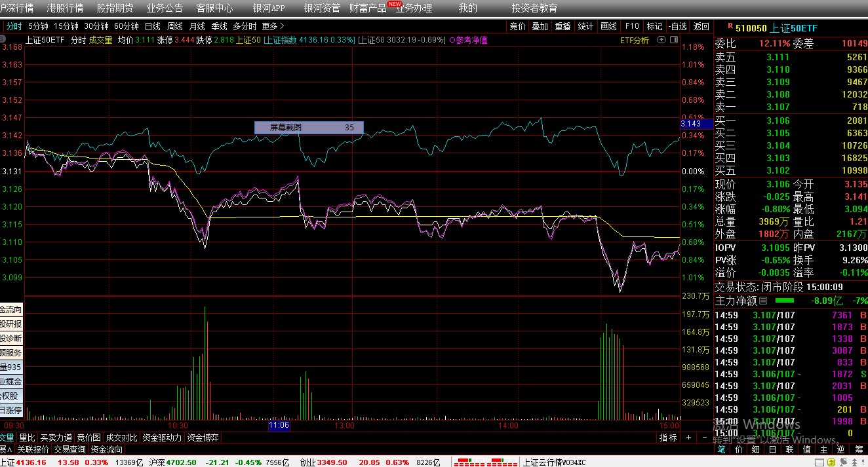Open the ETF分析 link

tap(635, 40)
